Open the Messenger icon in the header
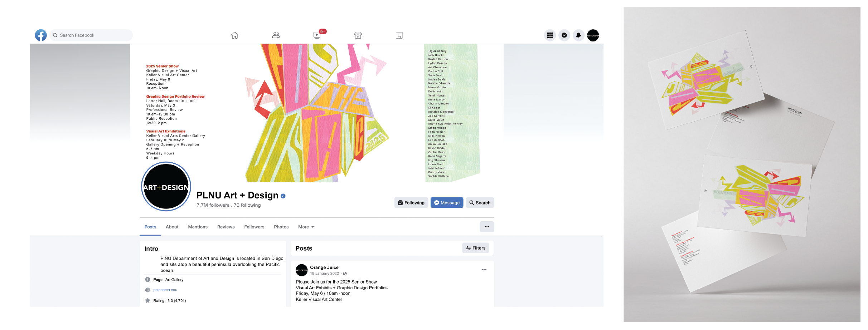Viewport: 868px width, 330px height. (564, 35)
